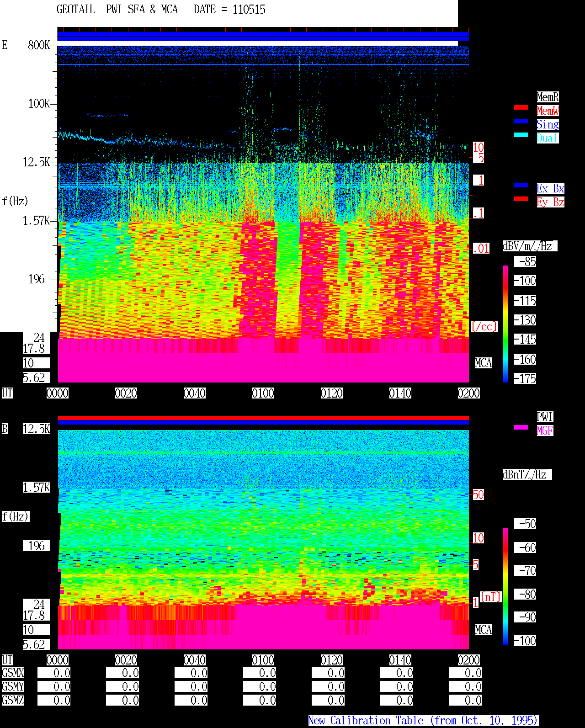This screenshot has height=728, width=585.
Task: Click the Ex Bx legend label
Action: tap(550, 188)
